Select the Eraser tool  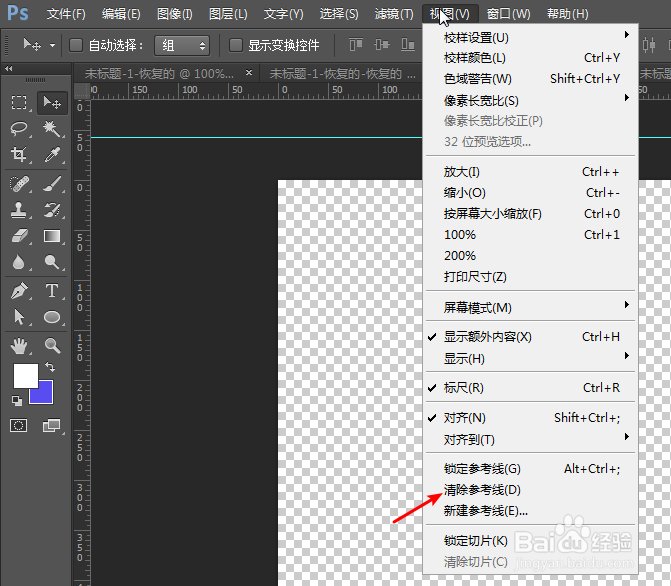(19, 236)
